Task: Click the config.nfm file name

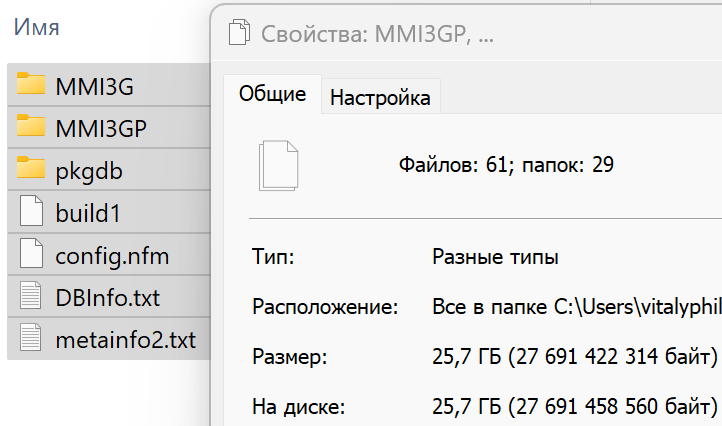Action: [112, 256]
